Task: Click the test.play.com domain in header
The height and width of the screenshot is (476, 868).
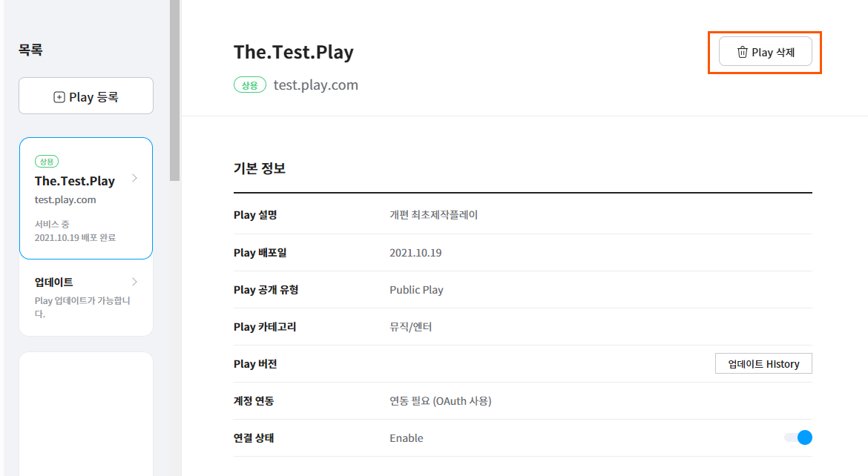Action: pos(316,85)
